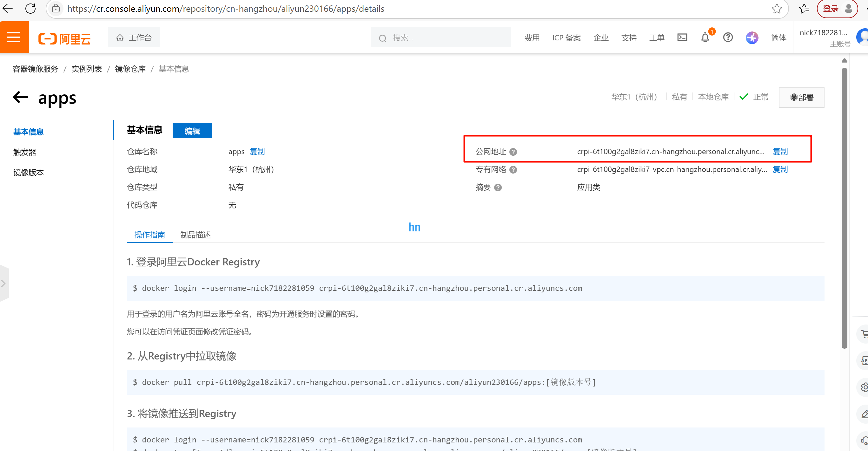Click the help question mark in top bar
This screenshot has width=868, height=451.
coord(728,38)
